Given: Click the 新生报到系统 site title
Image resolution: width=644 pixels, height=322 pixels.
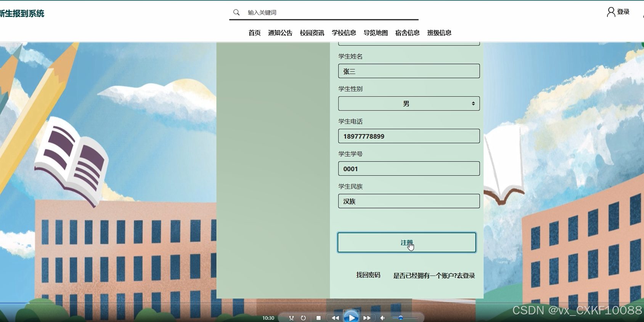Looking at the screenshot, I should point(22,13).
